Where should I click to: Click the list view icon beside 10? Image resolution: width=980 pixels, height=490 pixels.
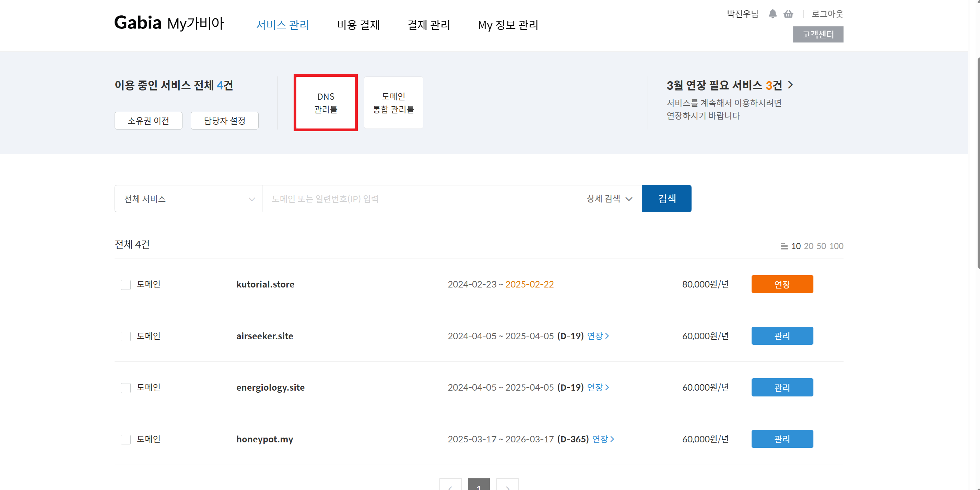pos(784,246)
